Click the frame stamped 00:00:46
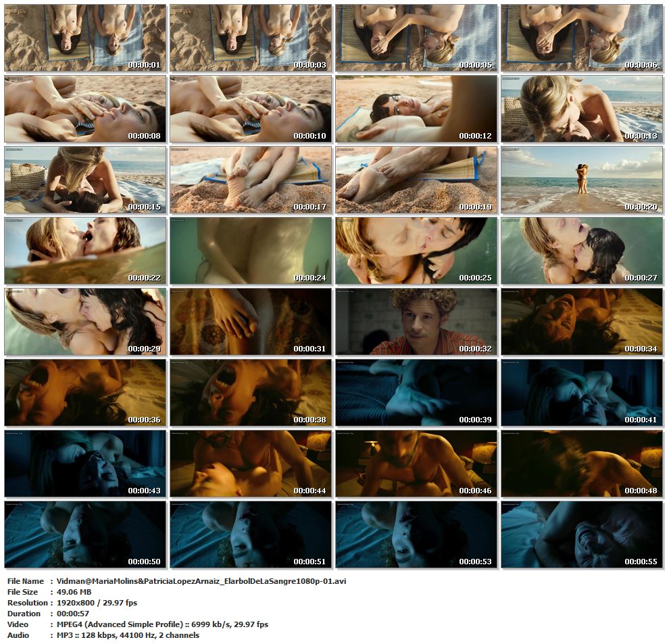The height and width of the screenshot is (644, 667). point(416,464)
